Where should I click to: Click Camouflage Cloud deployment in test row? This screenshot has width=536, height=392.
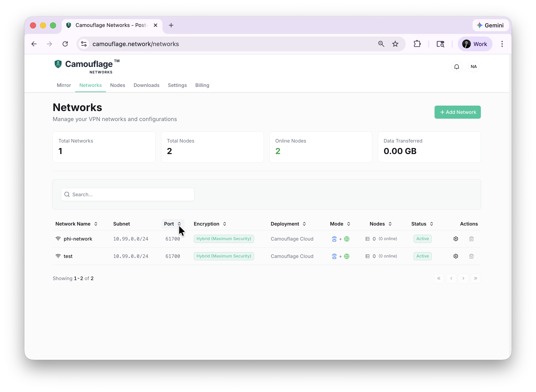(292, 256)
